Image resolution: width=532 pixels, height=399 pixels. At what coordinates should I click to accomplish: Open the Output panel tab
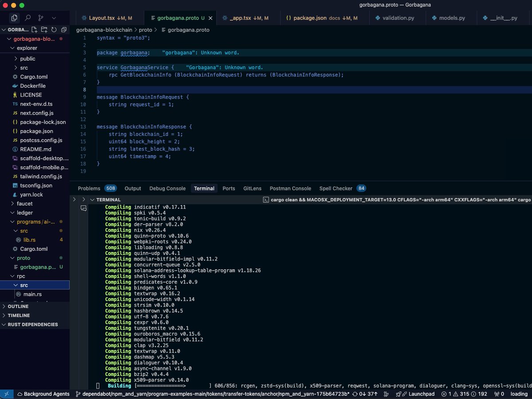click(x=133, y=188)
